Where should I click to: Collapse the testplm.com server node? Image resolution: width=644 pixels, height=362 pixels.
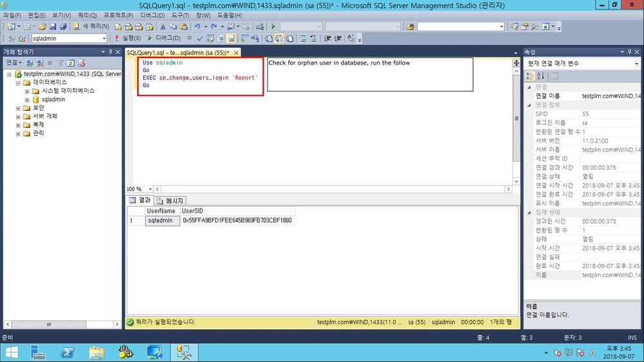(x=9, y=74)
